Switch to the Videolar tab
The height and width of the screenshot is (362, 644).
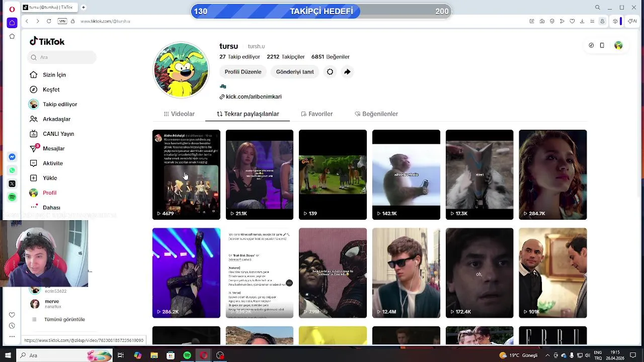179,114
